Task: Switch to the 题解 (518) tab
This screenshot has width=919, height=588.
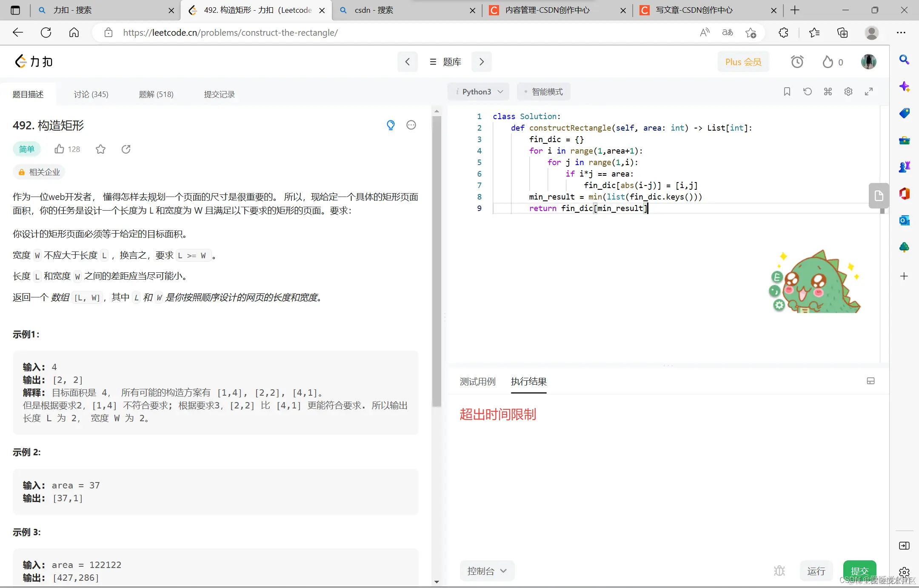Action: (156, 94)
